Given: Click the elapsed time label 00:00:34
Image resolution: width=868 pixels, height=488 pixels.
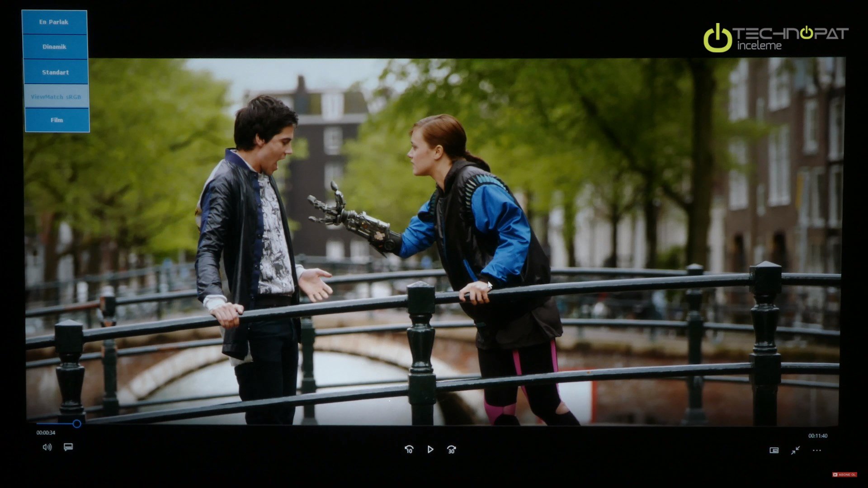Looking at the screenshot, I should pyautogui.click(x=46, y=432).
